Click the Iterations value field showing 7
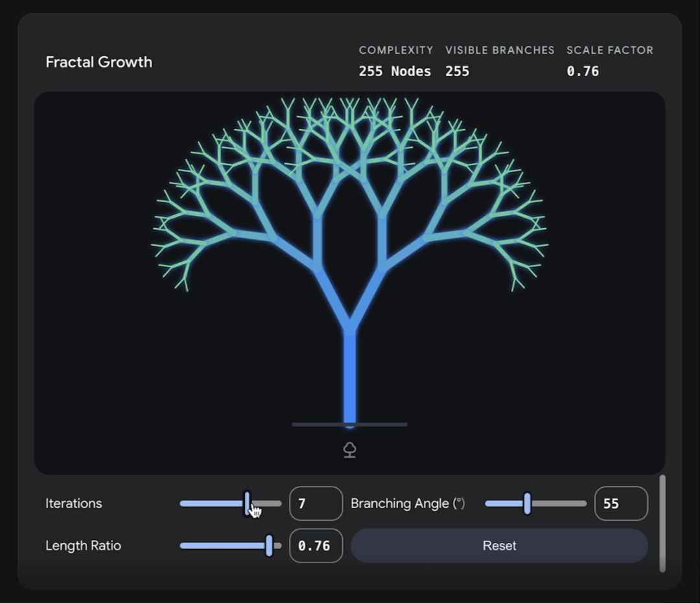The width and height of the screenshot is (700, 604). [316, 504]
